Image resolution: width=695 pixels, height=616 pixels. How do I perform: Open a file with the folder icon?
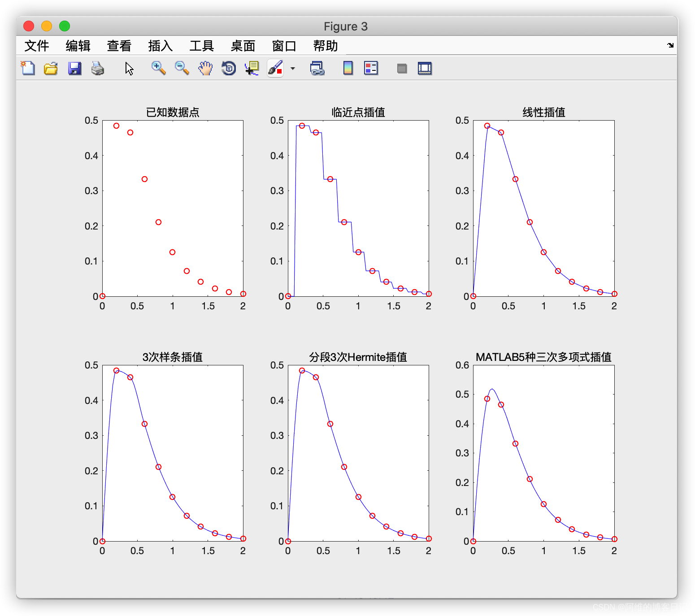click(51, 68)
